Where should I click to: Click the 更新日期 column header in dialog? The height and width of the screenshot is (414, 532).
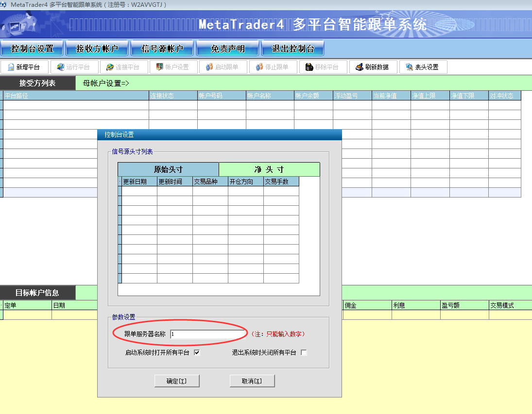[139, 182]
